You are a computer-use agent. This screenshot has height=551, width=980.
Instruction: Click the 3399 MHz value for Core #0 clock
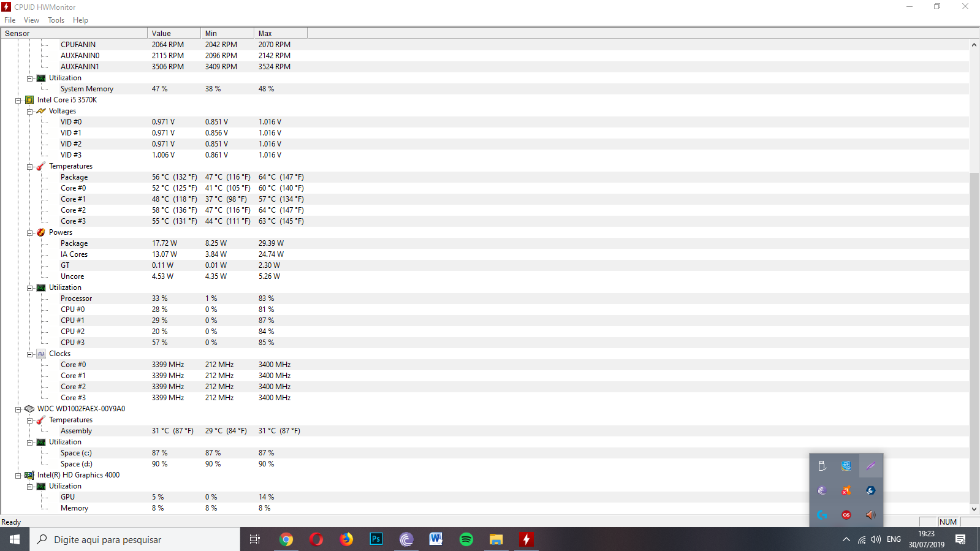168,365
